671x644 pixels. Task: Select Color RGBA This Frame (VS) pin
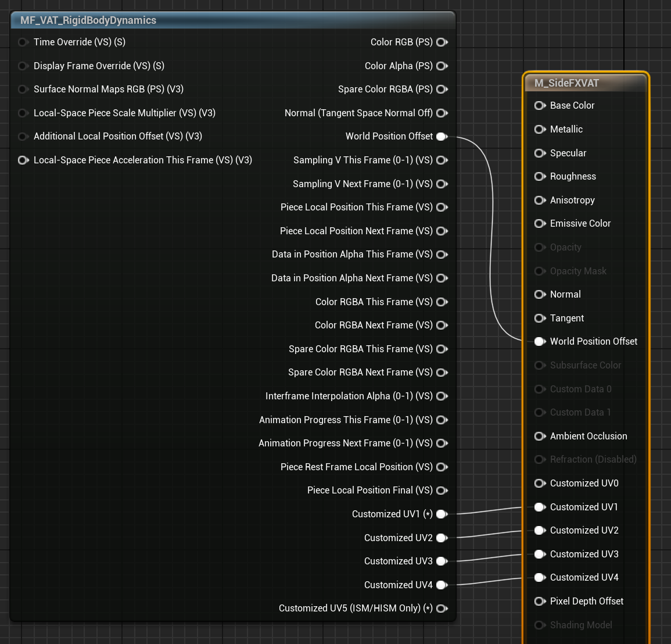click(x=442, y=302)
